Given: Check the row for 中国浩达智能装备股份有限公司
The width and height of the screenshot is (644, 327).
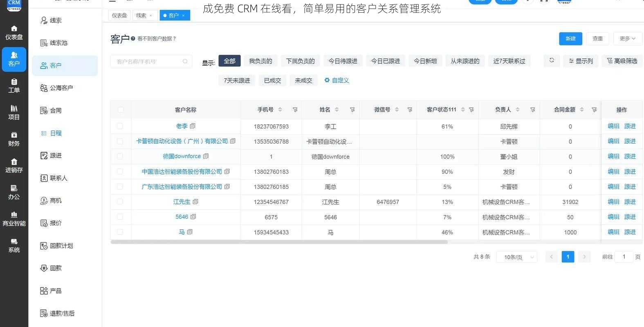Looking at the screenshot, I should [120, 171].
